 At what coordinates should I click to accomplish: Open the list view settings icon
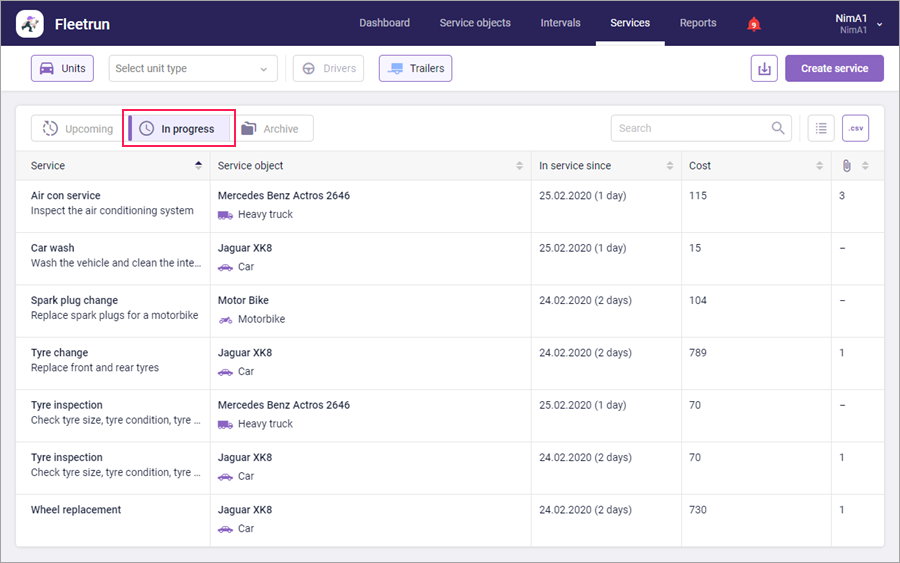pyautogui.click(x=821, y=128)
